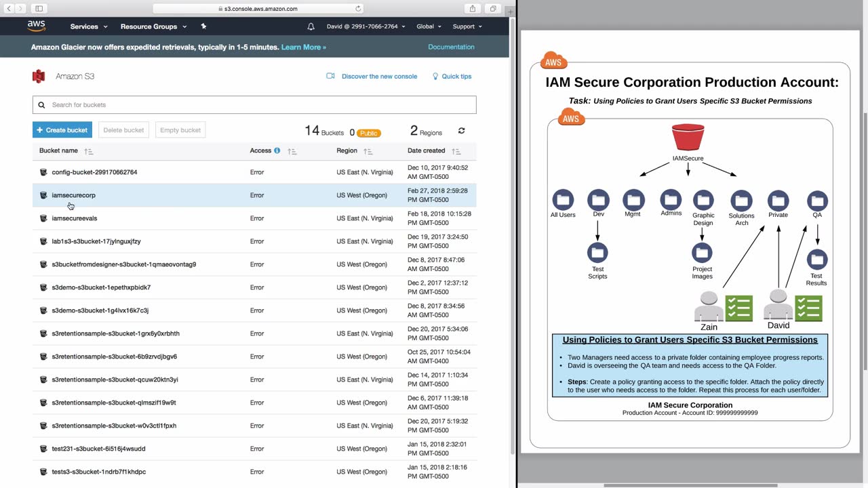
Task: Click the AWS logo in the console header
Action: [x=37, y=26]
